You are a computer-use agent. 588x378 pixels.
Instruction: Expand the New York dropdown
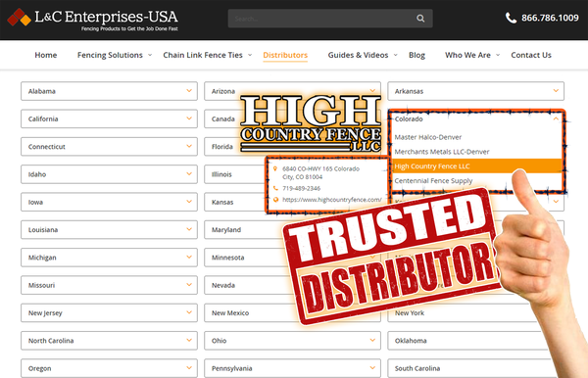[x=462, y=312]
